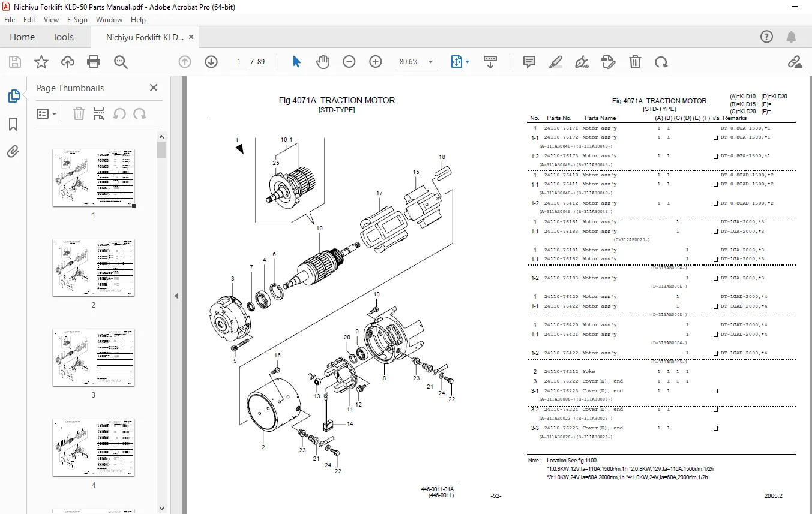Click part number 24110-76212 Yoke row
The height and width of the screenshot is (514, 812).
point(662,372)
